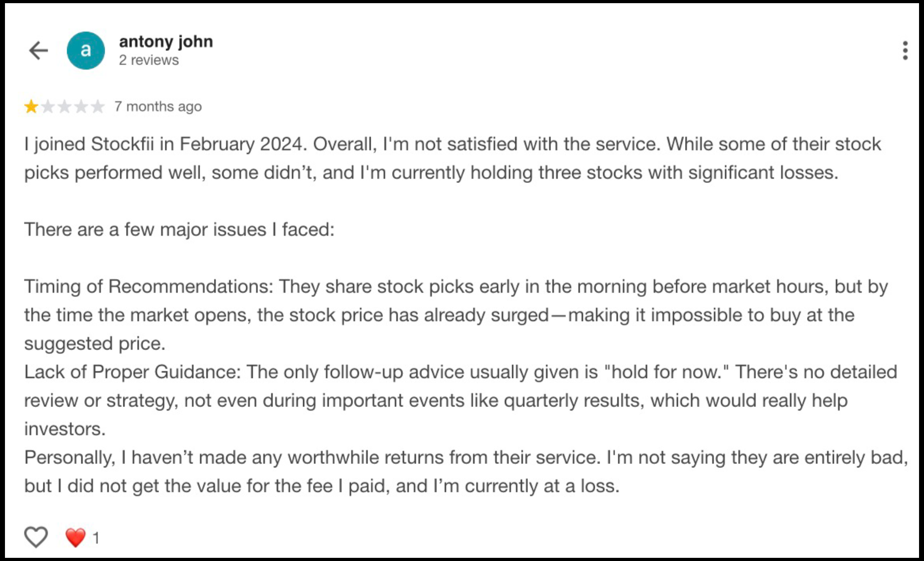Toggle the outlined heart like button
The width and height of the screenshot is (924, 561).
[36, 537]
